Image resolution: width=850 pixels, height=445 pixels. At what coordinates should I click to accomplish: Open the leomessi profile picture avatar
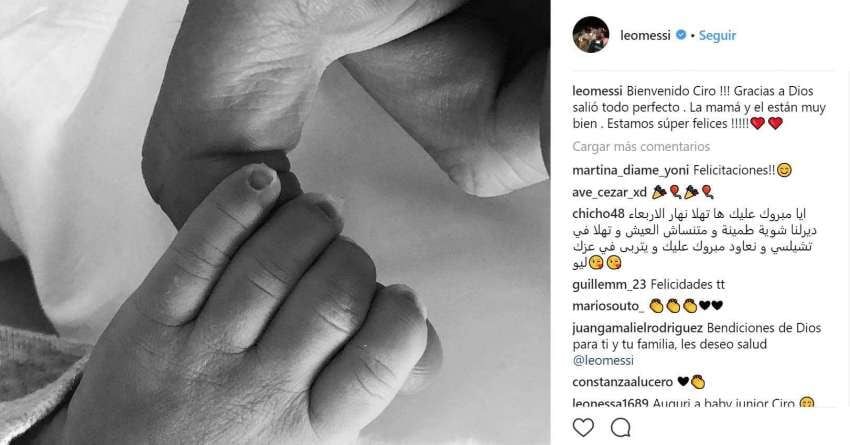pos(590,35)
